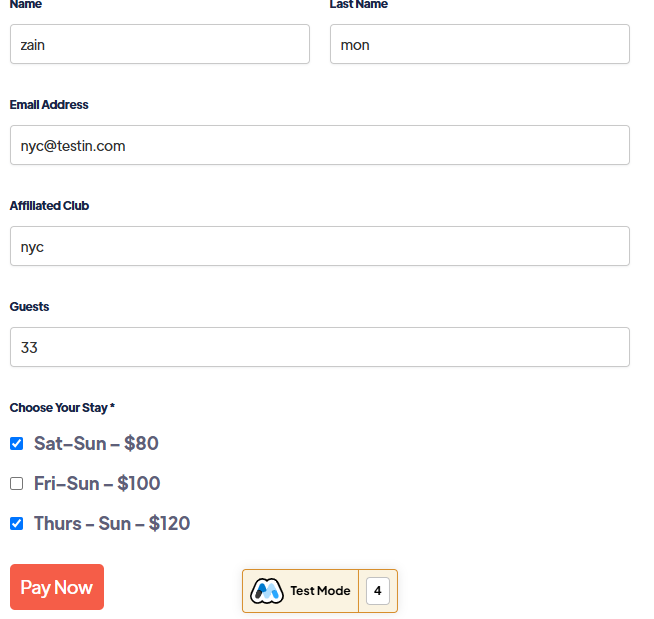Viewport: 654px width, 619px height.
Task: Click the 'Affiliated Club' field label
Action: coord(49,206)
